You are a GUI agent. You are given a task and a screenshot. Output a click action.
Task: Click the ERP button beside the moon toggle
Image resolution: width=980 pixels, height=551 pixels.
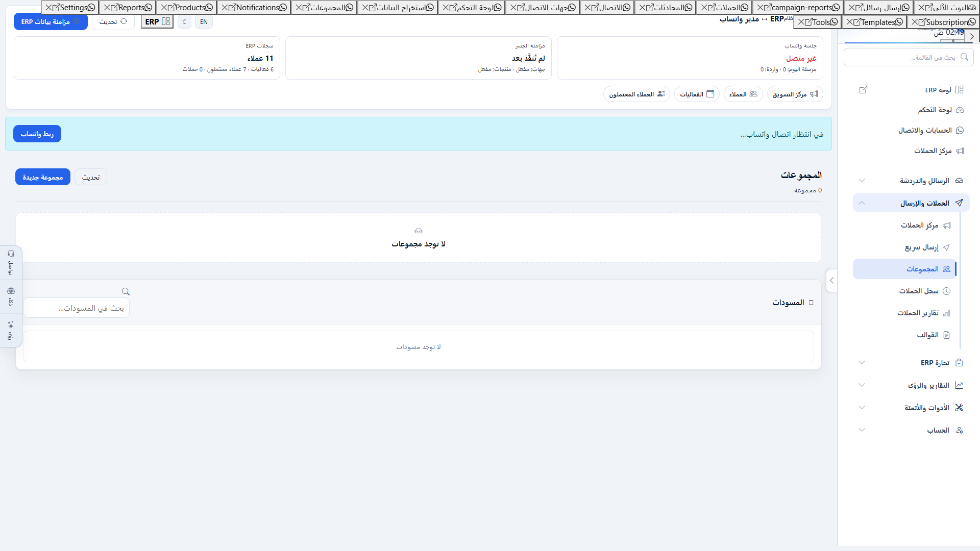(x=157, y=22)
